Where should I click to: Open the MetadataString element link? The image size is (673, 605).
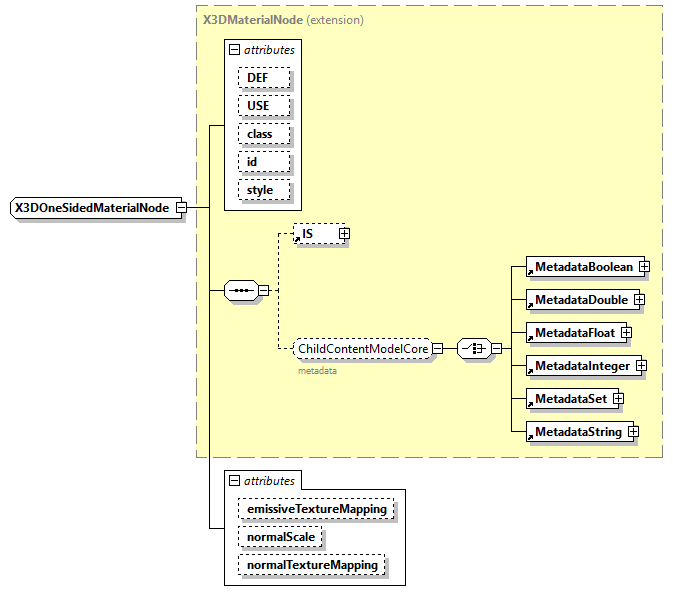[x=579, y=432]
